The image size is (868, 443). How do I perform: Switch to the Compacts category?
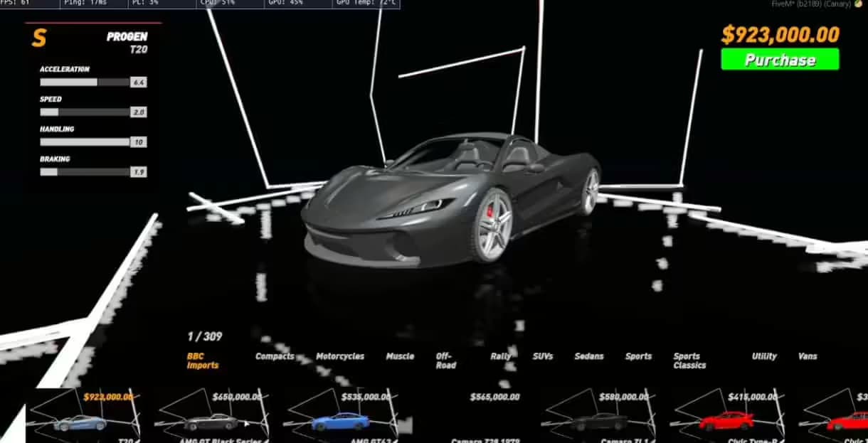pyautogui.click(x=275, y=356)
